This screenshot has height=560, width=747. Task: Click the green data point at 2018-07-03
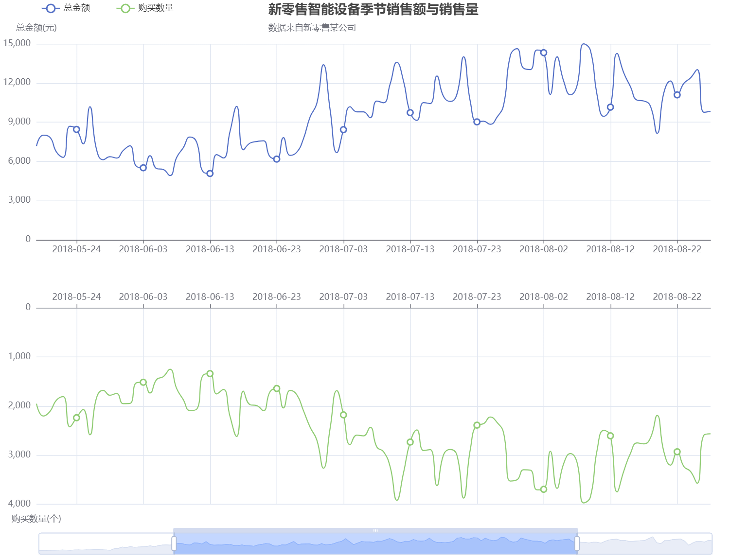pyautogui.click(x=343, y=415)
